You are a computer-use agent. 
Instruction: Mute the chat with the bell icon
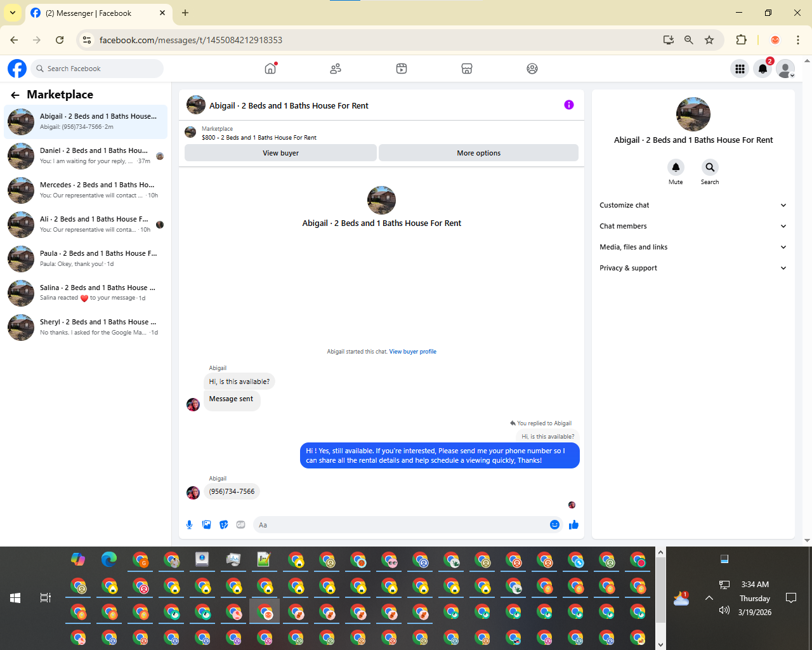(676, 167)
